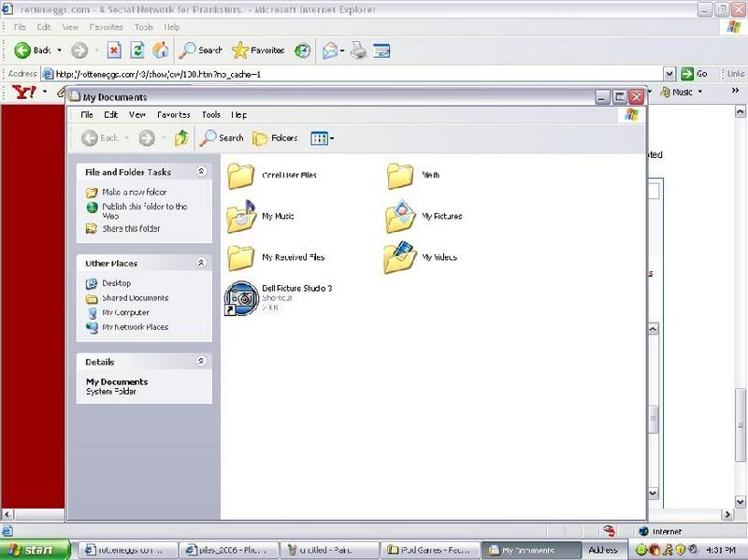
Task: Open the Tools menu in My Documents
Action: click(x=211, y=114)
